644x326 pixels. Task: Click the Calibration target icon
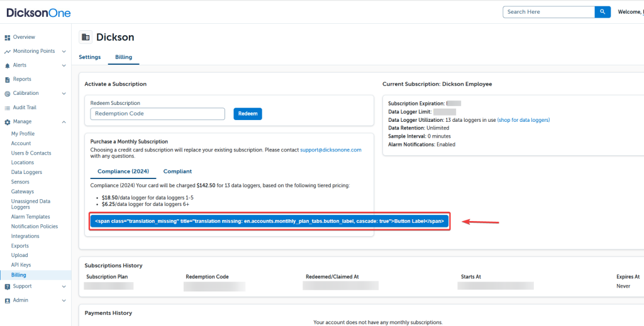[8, 94]
